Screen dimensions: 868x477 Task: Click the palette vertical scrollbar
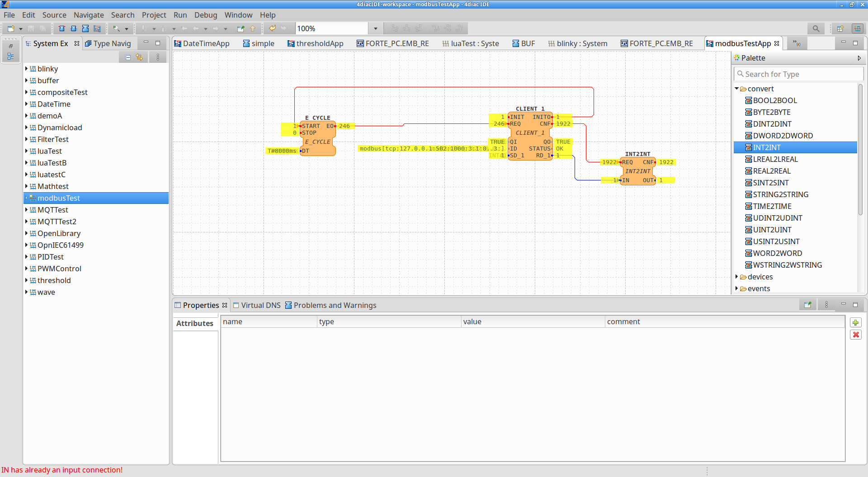click(x=860, y=149)
